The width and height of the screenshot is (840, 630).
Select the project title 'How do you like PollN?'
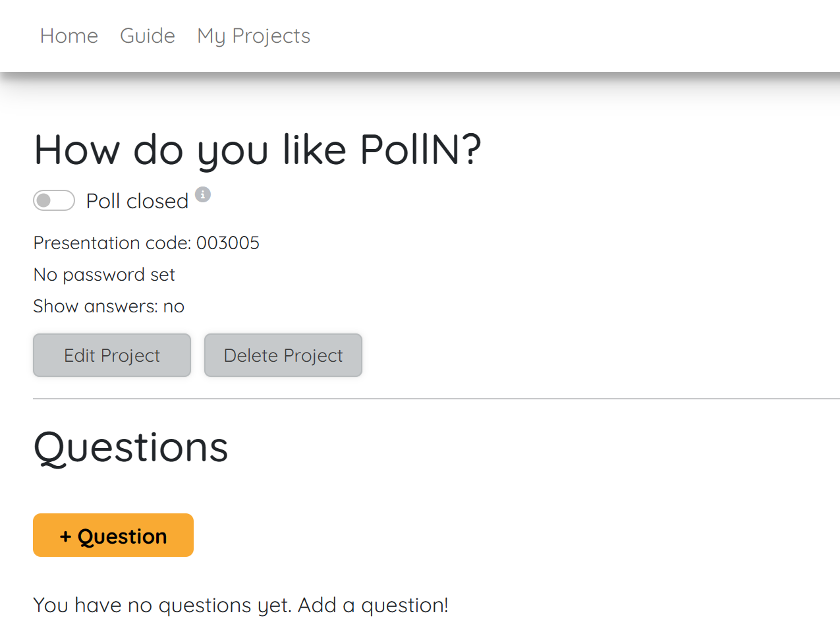(258, 150)
